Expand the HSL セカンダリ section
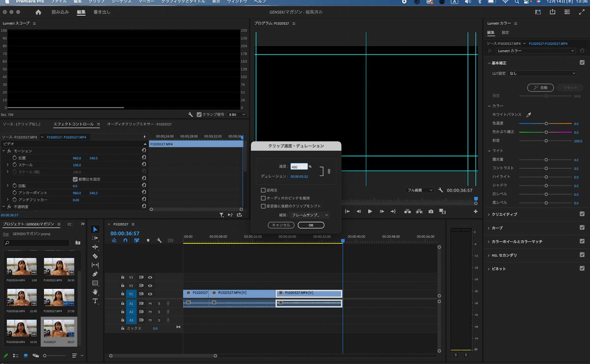 489,255
